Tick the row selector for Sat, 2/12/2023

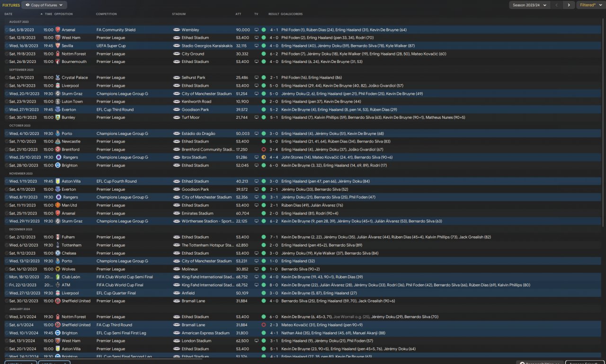tap(7, 237)
